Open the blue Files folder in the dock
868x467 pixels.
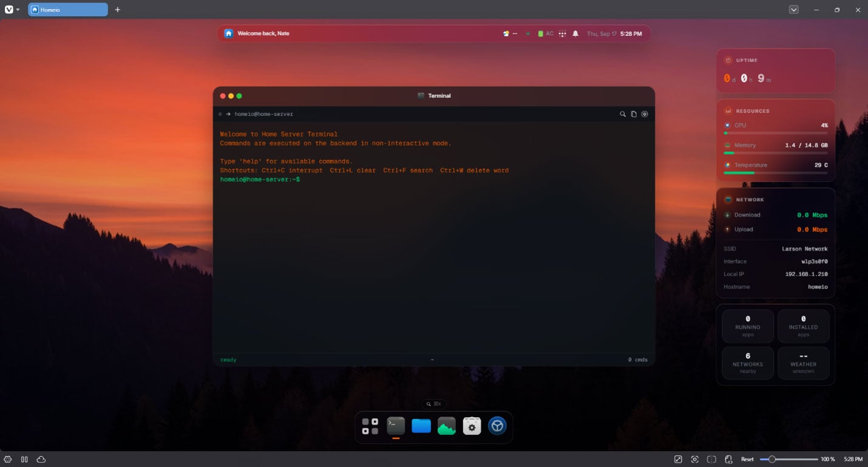point(421,426)
